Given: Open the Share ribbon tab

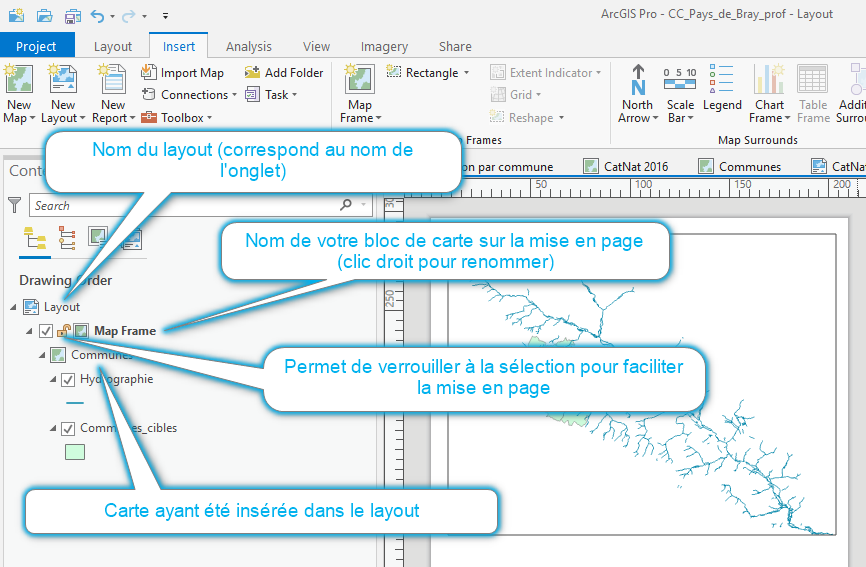Looking at the screenshot, I should tap(455, 46).
